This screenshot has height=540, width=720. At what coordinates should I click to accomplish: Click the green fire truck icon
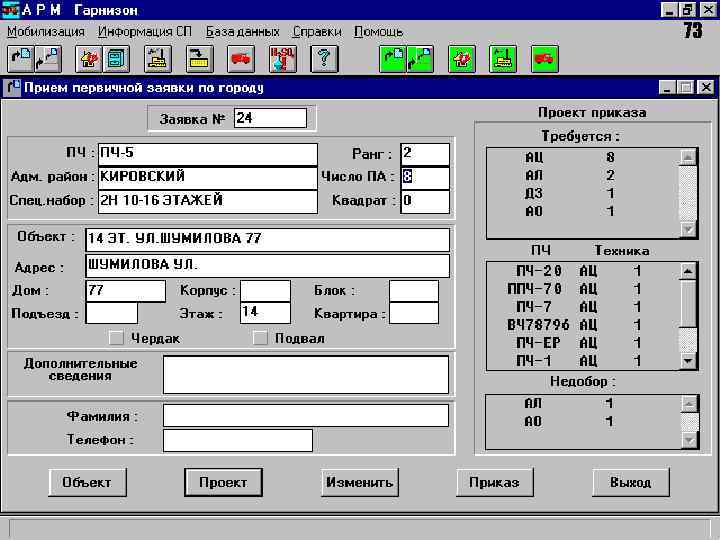click(545, 59)
